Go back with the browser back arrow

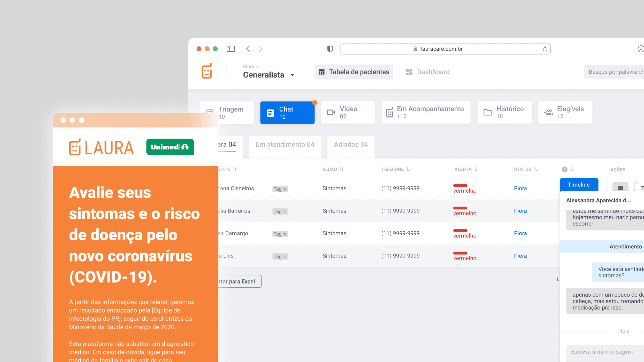[248, 49]
